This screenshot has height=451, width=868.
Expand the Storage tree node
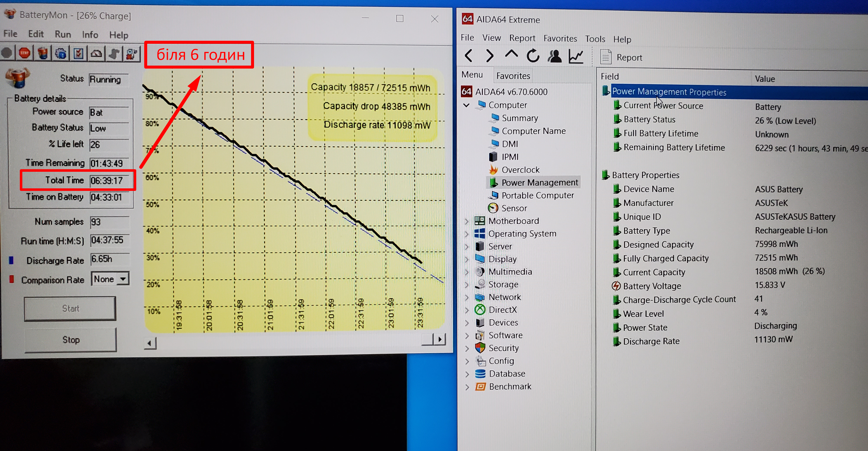(467, 285)
